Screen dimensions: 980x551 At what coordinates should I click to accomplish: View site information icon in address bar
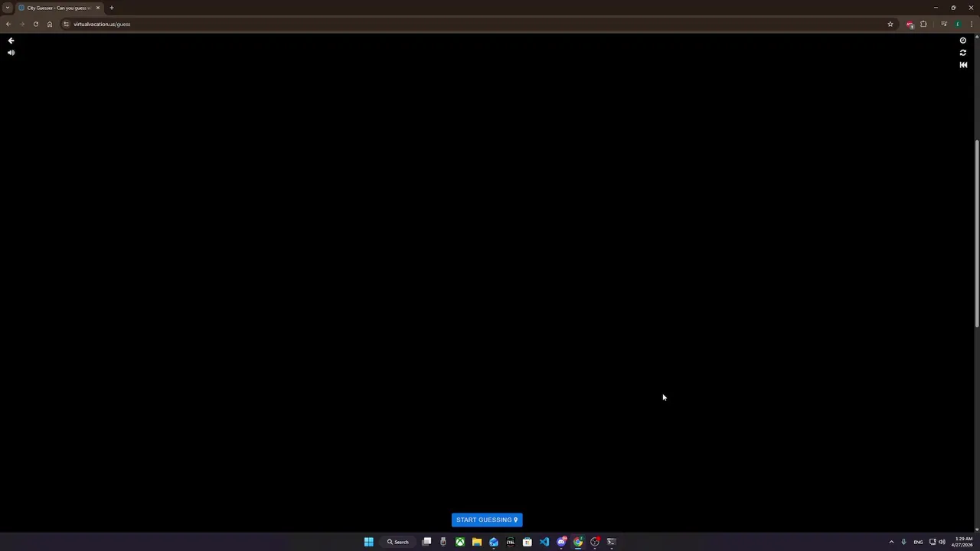(67, 24)
